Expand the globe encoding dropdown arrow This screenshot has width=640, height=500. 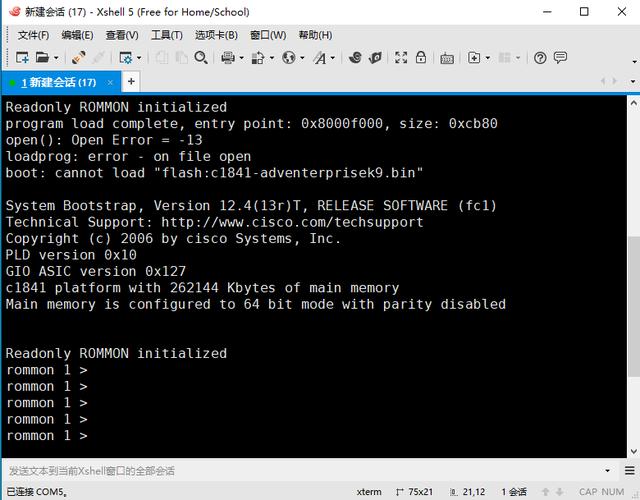302,58
